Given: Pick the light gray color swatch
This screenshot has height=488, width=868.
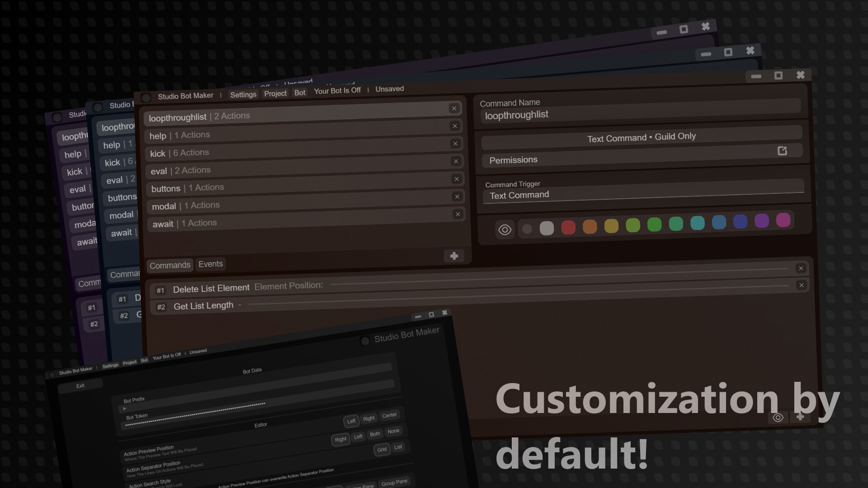Looking at the screenshot, I should 547,228.
